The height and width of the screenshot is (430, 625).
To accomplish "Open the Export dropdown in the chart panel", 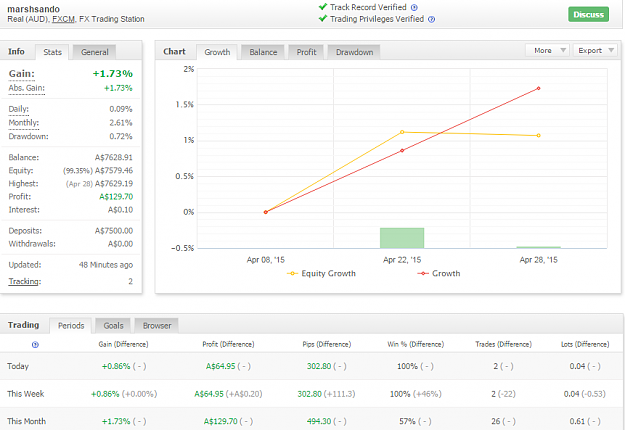I will click(595, 51).
